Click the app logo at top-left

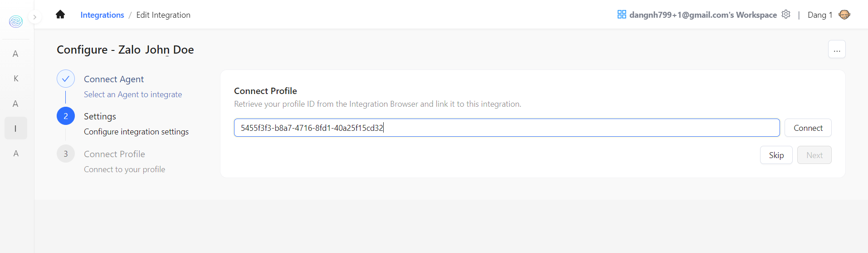16,21
